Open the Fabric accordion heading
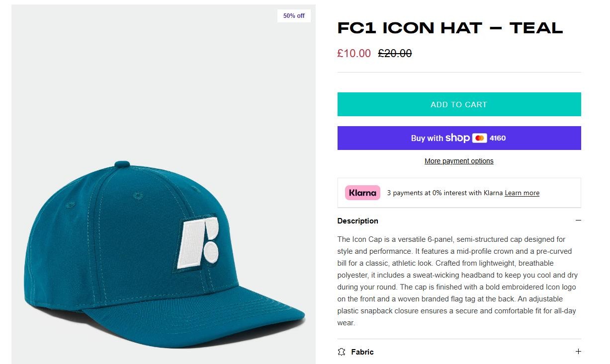Image resolution: width=610 pixels, height=364 pixels. pyautogui.click(x=362, y=352)
